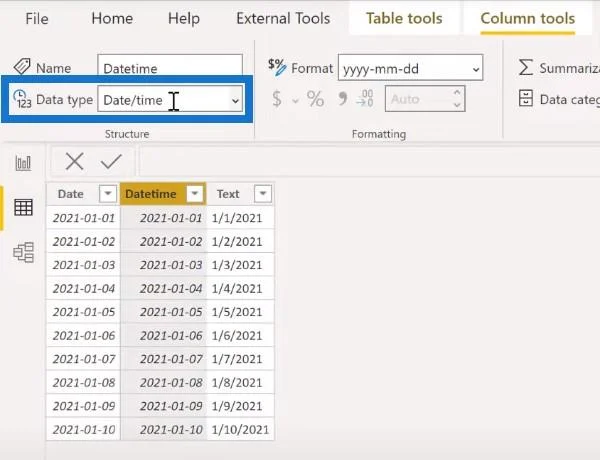Open Datetime column filter arrow
The width and height of the screenshot is (600, 460).
(194, 194)
